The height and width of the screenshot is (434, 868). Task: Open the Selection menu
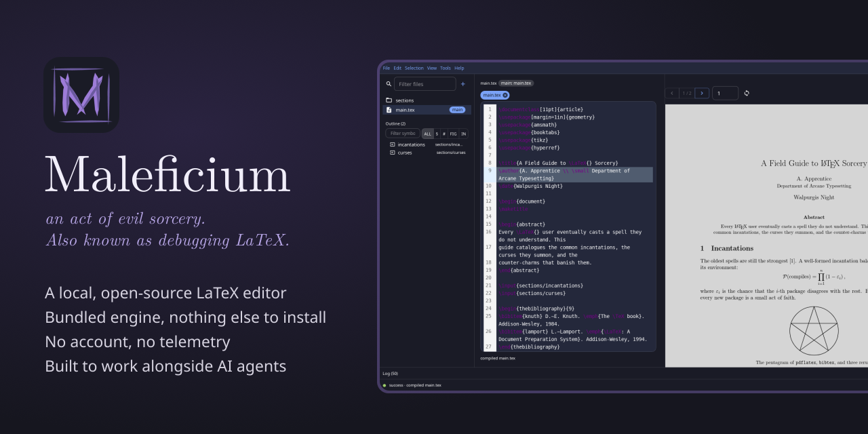tap(414, 68)
